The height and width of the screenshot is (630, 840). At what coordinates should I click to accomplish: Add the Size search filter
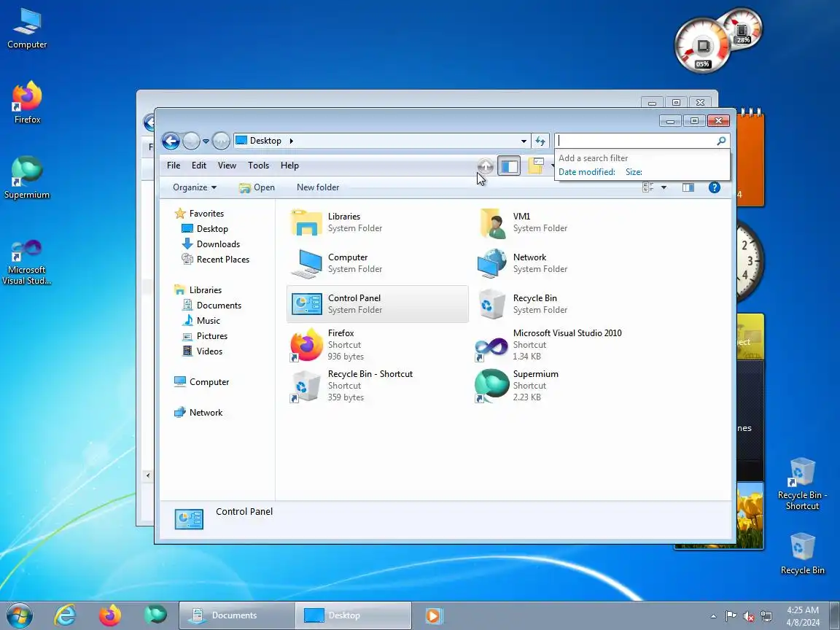click(x=634, y=172)
